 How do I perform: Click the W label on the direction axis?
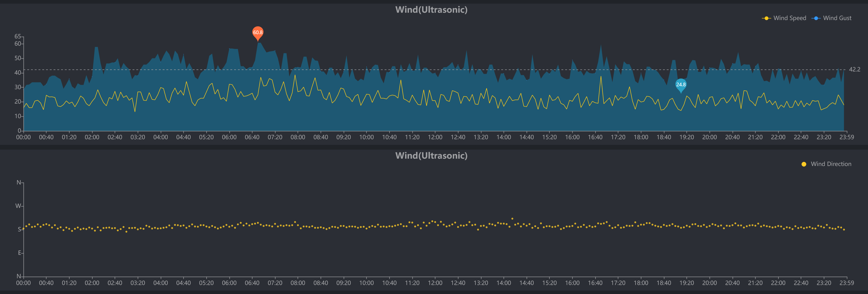(18, 206)
